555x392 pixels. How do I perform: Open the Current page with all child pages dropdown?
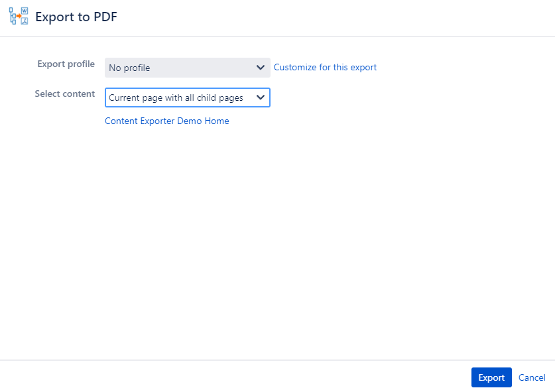(x=188, y=98)
